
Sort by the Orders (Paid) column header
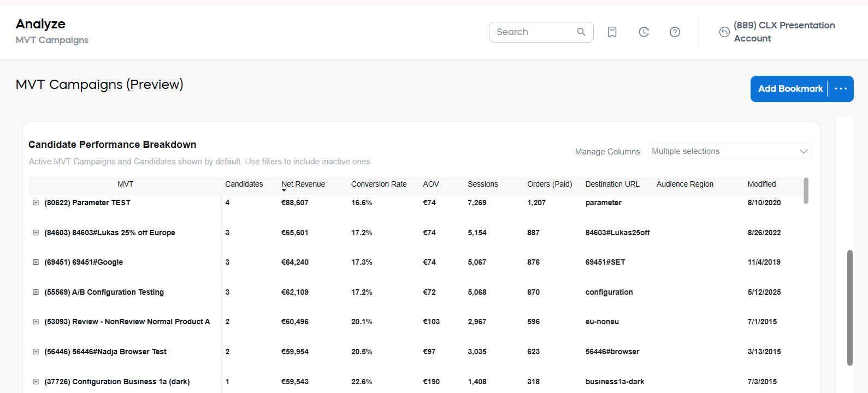pyautogui.click(x=550, y=184)
